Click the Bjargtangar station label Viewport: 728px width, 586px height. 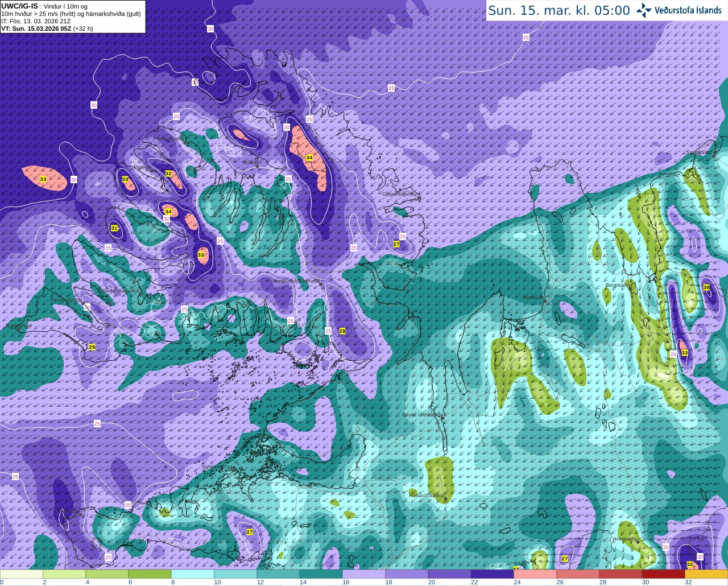(18, 326)
